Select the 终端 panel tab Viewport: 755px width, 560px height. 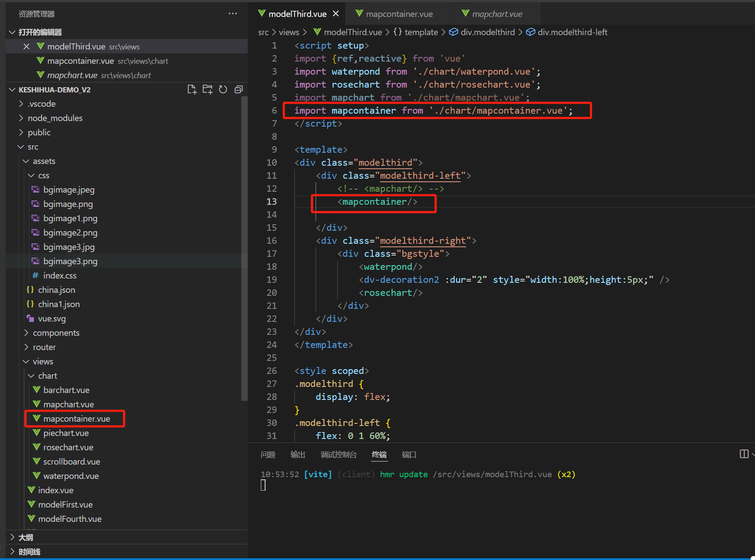click(x=379, y=455)
